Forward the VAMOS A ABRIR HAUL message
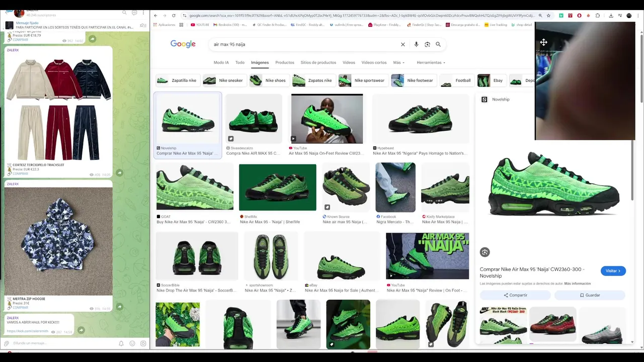This screenshot has height=362, width=644. [81, 330]
